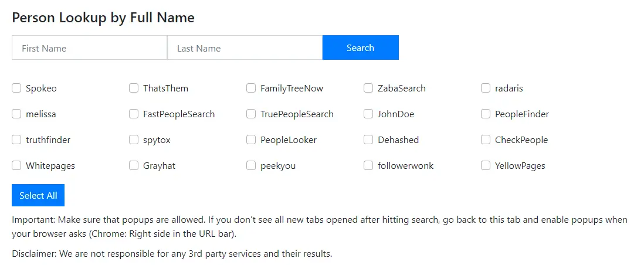Check the truthfinder checkbox
This screenshot has width=644, height=272.
pos(16,140)
